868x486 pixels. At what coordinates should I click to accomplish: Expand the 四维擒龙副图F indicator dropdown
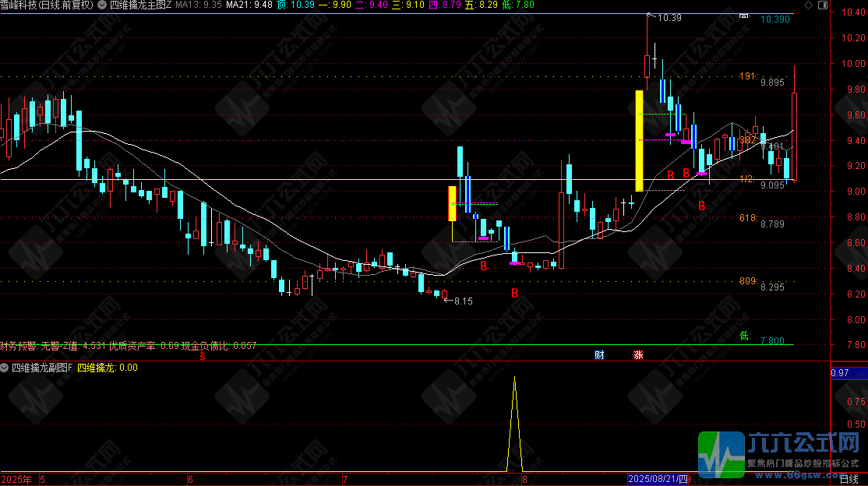pos(4,367)
